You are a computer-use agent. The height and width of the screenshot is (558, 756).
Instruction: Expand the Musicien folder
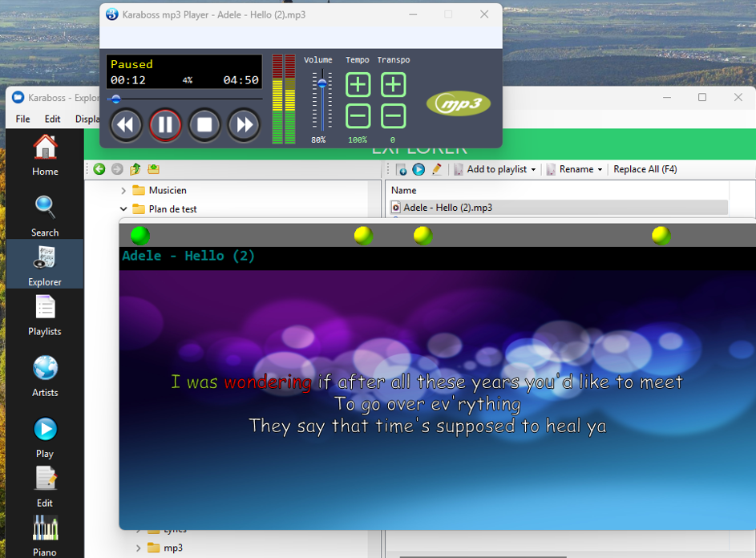click(x=123, y=191)
